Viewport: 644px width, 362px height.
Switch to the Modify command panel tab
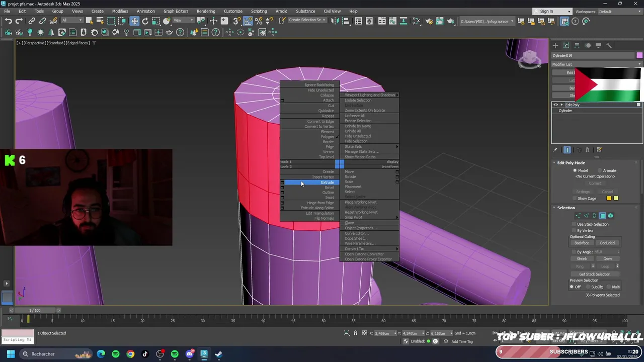point(566,45)
